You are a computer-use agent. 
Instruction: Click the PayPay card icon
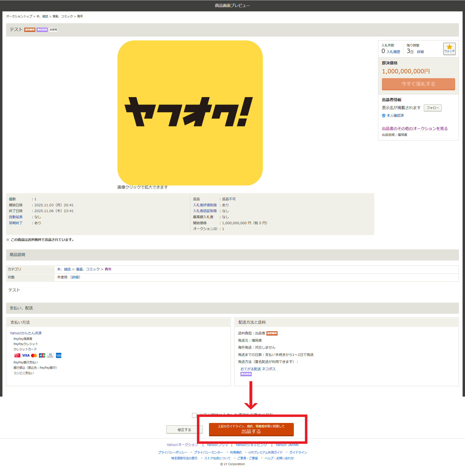point(17,355)
